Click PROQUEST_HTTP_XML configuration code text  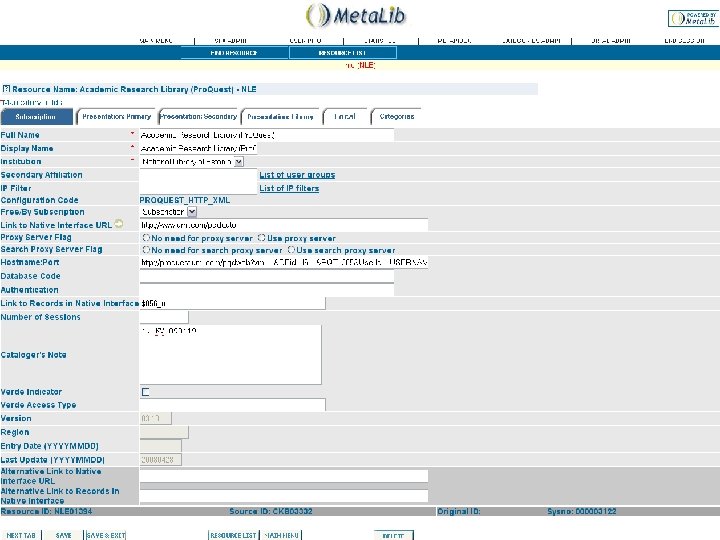point(185,200)
